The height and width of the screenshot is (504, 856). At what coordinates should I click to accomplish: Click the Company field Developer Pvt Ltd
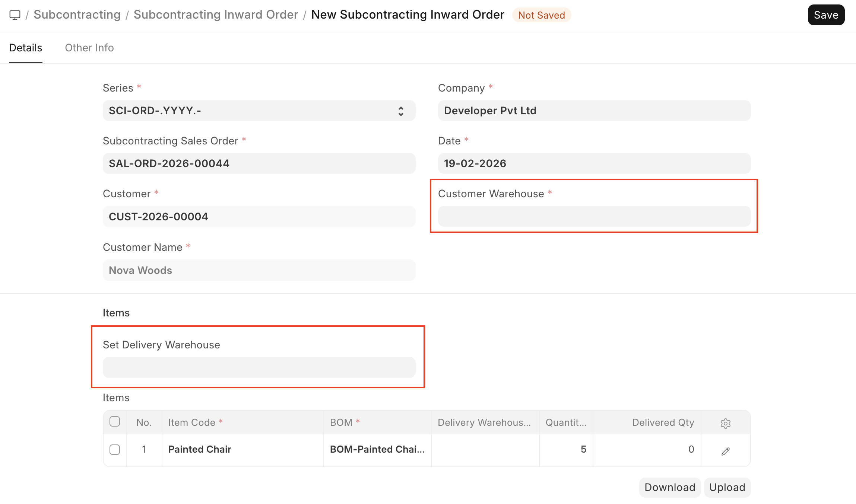point(594,111)
